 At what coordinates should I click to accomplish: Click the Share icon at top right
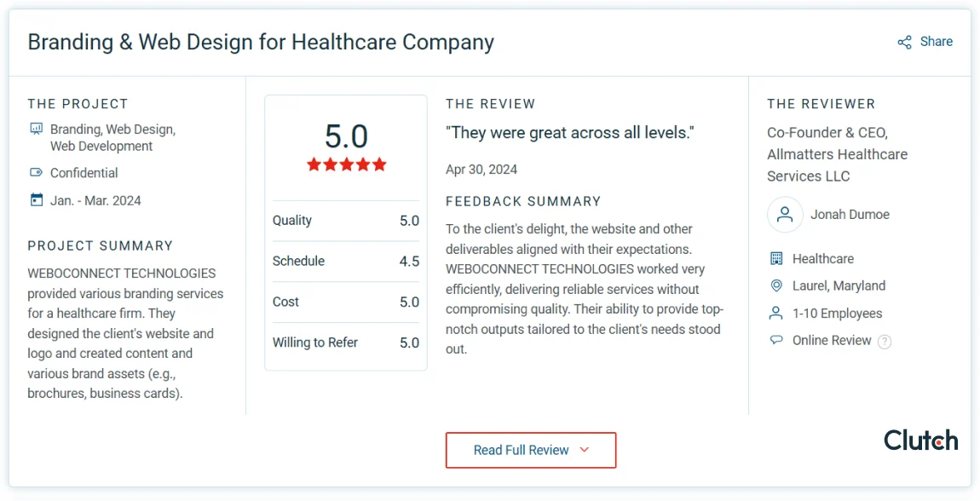[904, 43]
